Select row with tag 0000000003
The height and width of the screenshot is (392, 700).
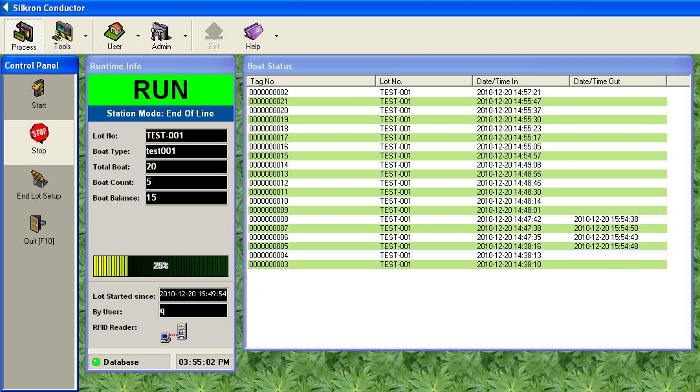pyautogui.click(x=457, y=264)
